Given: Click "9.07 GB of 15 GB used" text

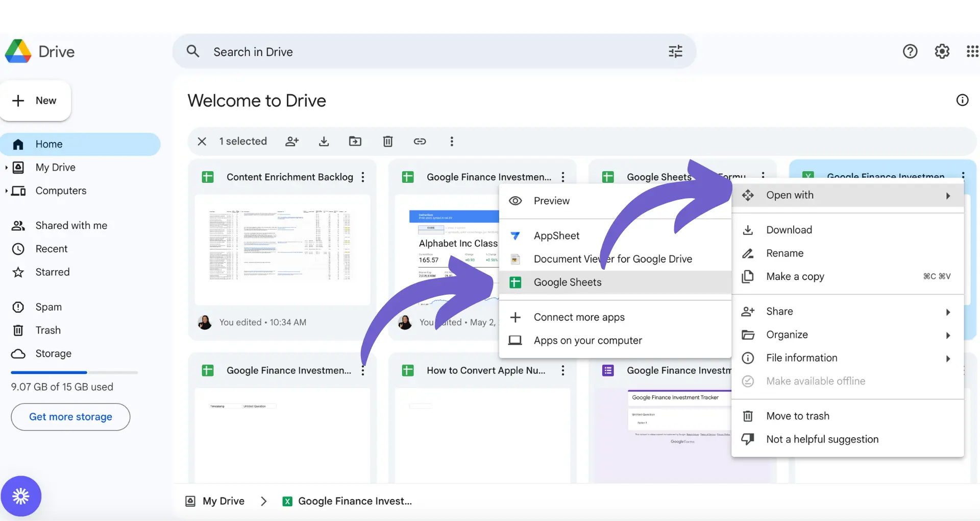Looking at the screenshot, I should [x=62, y=387].
